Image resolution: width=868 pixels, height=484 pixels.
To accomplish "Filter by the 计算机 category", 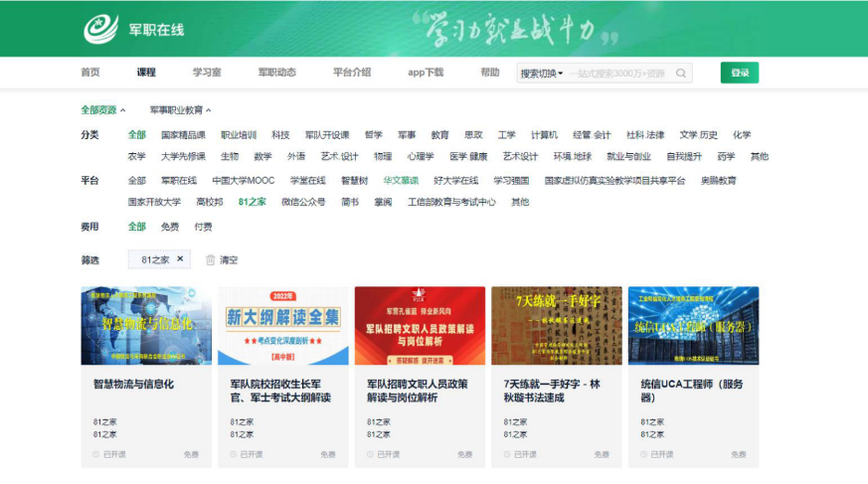I will click(544, 135).
